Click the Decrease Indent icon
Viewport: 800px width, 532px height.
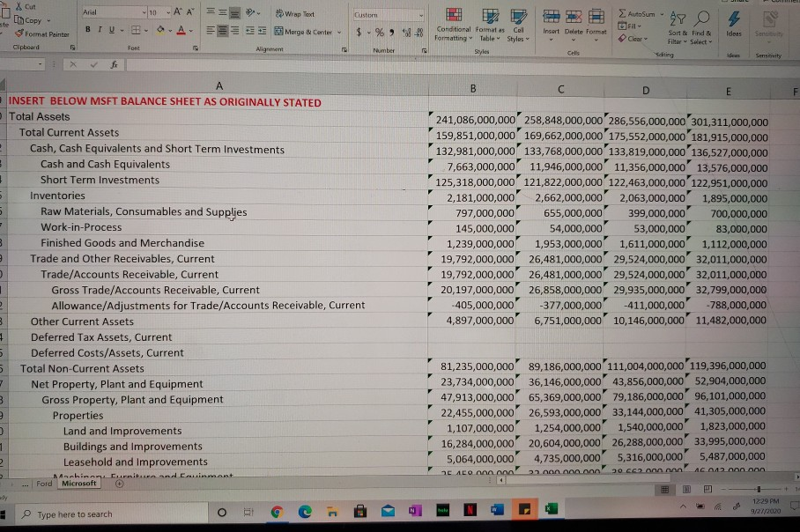pyautogui.click(x=250, y=31)
